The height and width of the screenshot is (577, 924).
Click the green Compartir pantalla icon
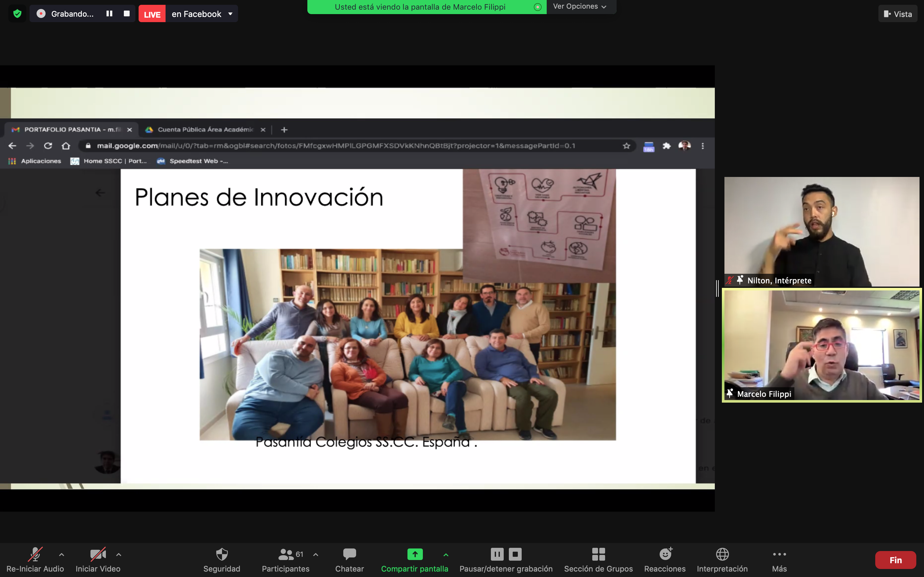[415, 555]
